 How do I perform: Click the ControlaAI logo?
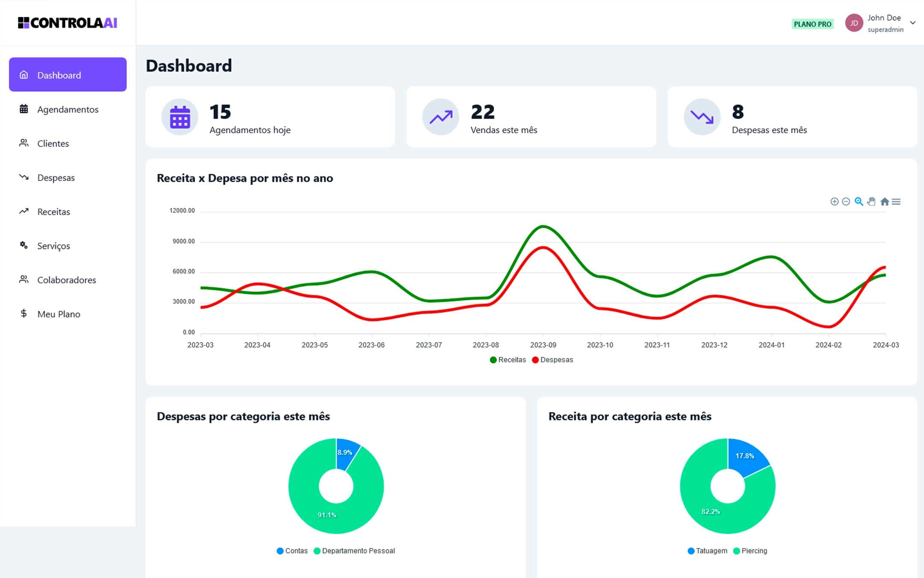click(x=68, y=23)
